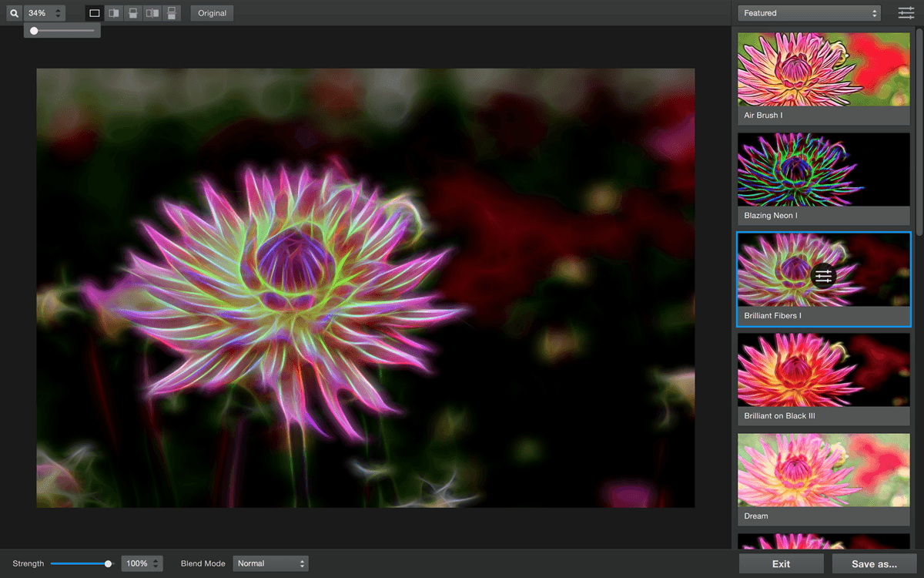Select the single image view mode
This screenshot has height=578, width=924.
click(95, 13)
